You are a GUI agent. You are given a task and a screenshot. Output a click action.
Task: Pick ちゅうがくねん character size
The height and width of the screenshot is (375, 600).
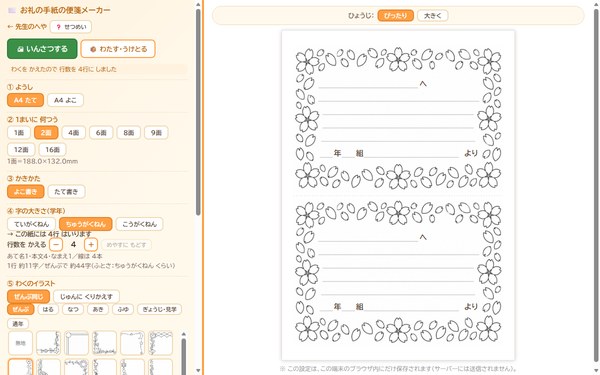[x=86, y=224]
